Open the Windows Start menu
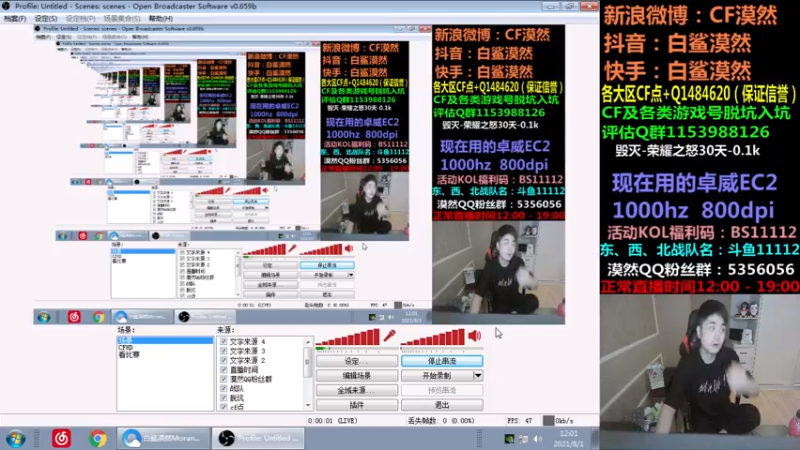Viewport: 800px width, 450px height. 16,439
